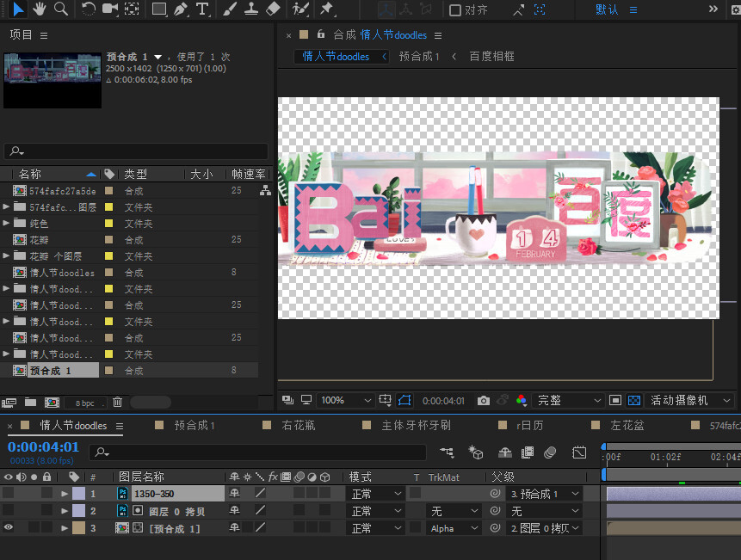
Task: Delete selected project item with trash icon
Action: [x=117, y=403]
